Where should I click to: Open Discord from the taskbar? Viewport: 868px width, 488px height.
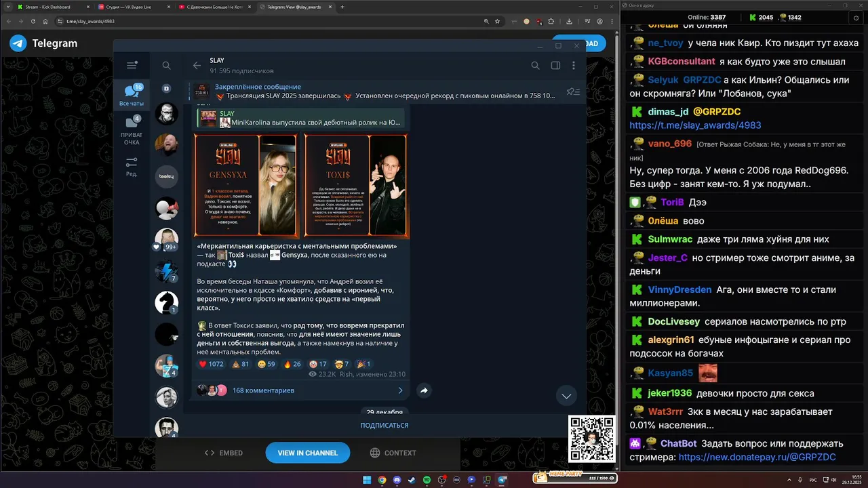point(397,480)
